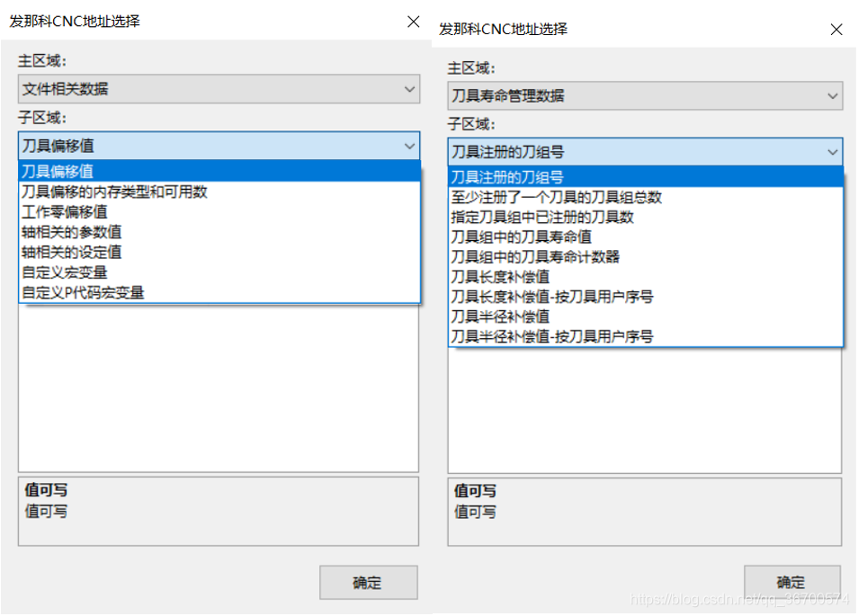This screenshot has width=858, height=616.
Task: Click 确定 button in left dialog
Action: (x=368, y=583)
